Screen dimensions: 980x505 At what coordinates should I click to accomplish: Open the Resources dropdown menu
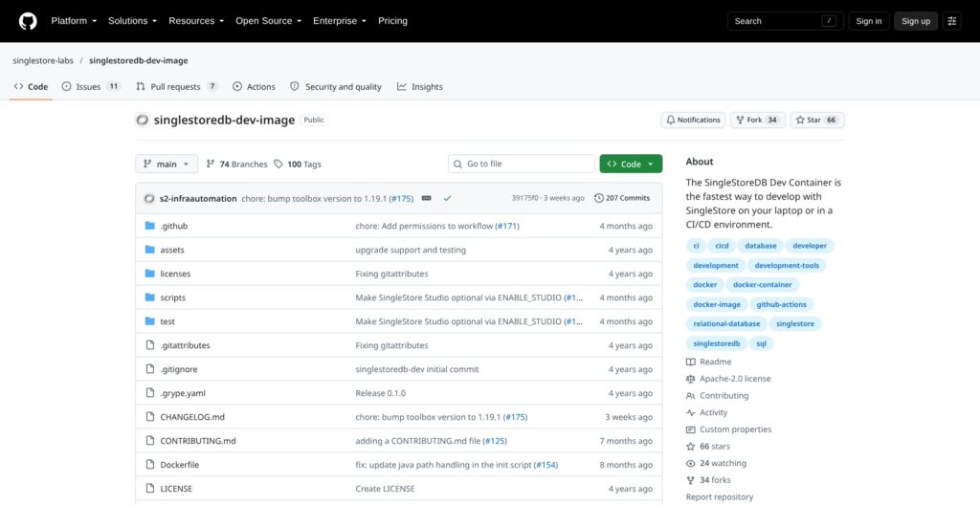click(196, 21)
